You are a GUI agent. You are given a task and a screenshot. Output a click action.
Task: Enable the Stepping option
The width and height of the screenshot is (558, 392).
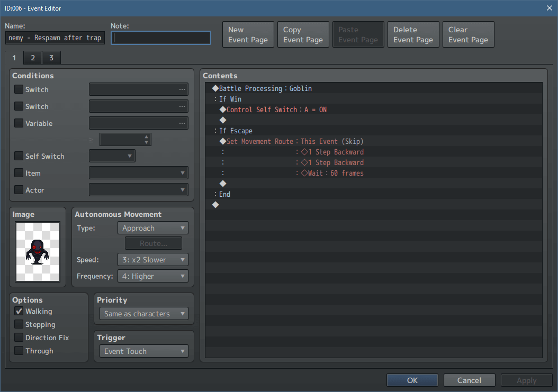pyautogui.click(x=20, y=324)
